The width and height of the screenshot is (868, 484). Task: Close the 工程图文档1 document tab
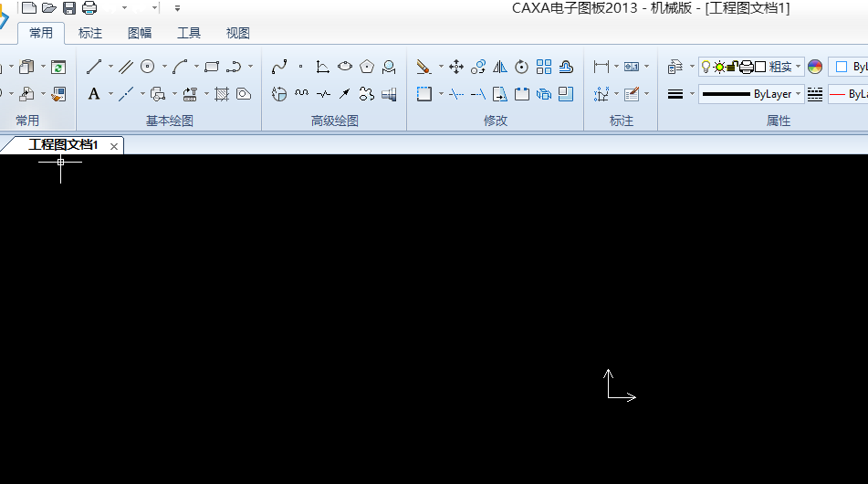tap(113, 146)
